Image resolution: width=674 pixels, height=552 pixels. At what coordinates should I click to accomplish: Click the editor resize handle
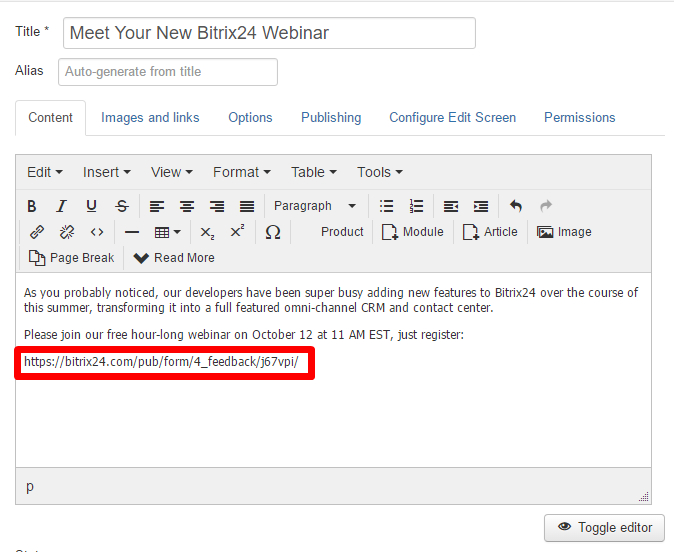tap(643, 497)
